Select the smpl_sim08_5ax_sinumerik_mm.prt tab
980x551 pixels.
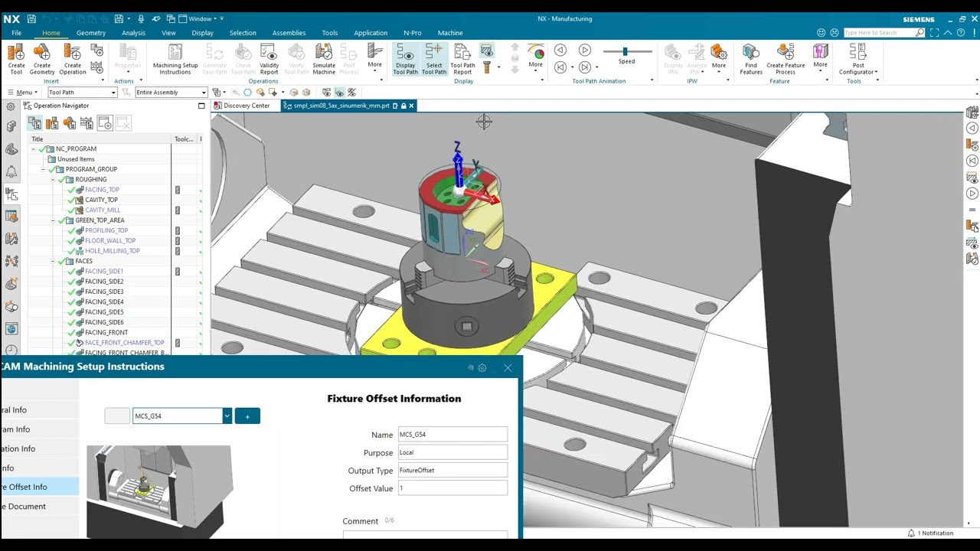pyautogui.click(x=341, y=106)
